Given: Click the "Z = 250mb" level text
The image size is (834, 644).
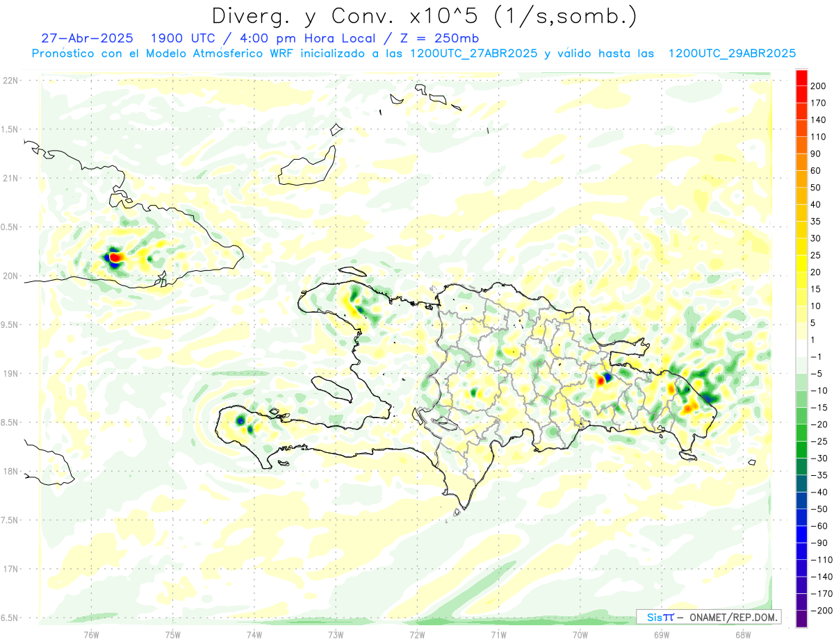Looking at the screenshot, I should pyautogui.click(x=439, y=38).
